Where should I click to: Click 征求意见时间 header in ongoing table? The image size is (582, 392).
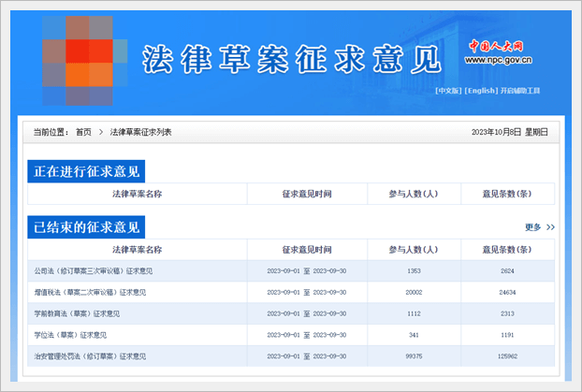coord(307,194)
